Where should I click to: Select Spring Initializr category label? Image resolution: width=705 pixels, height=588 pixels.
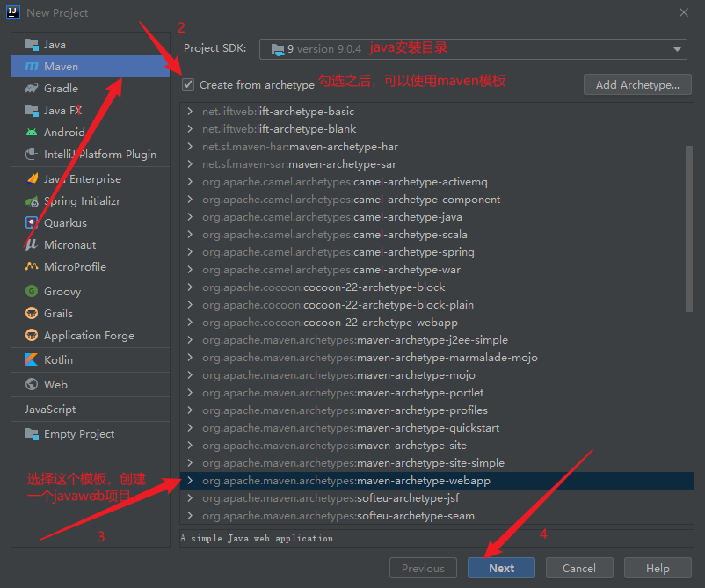(x=83, y=201)
